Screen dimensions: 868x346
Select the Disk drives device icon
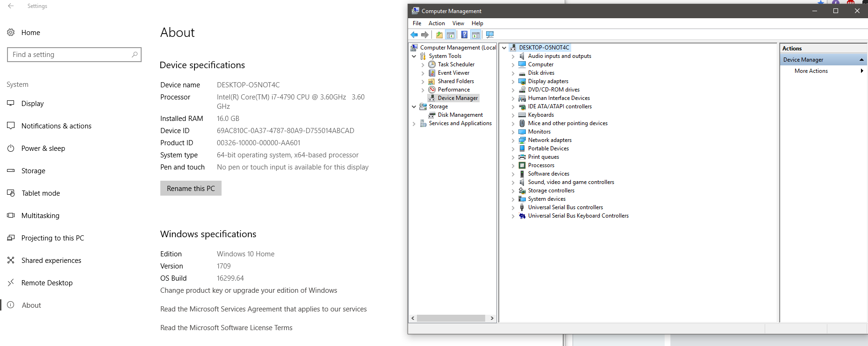pyautogui.click(x=522, y=73)
